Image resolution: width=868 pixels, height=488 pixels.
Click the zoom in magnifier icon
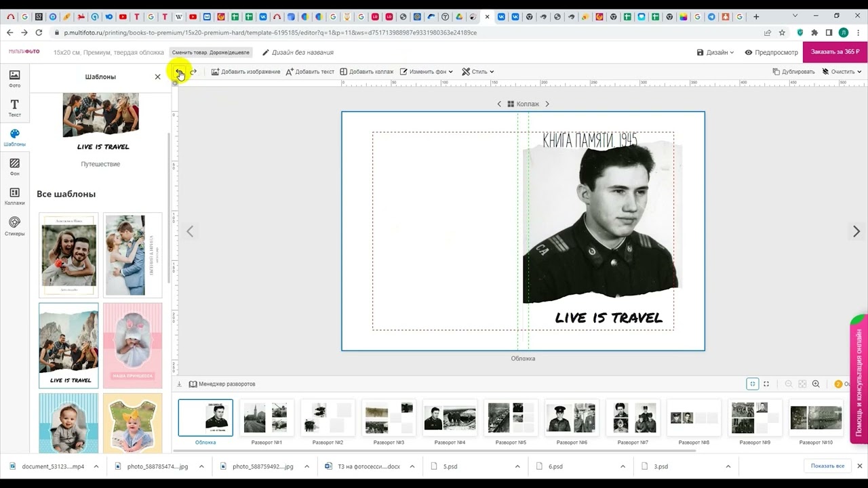click(x=816, y=384)
